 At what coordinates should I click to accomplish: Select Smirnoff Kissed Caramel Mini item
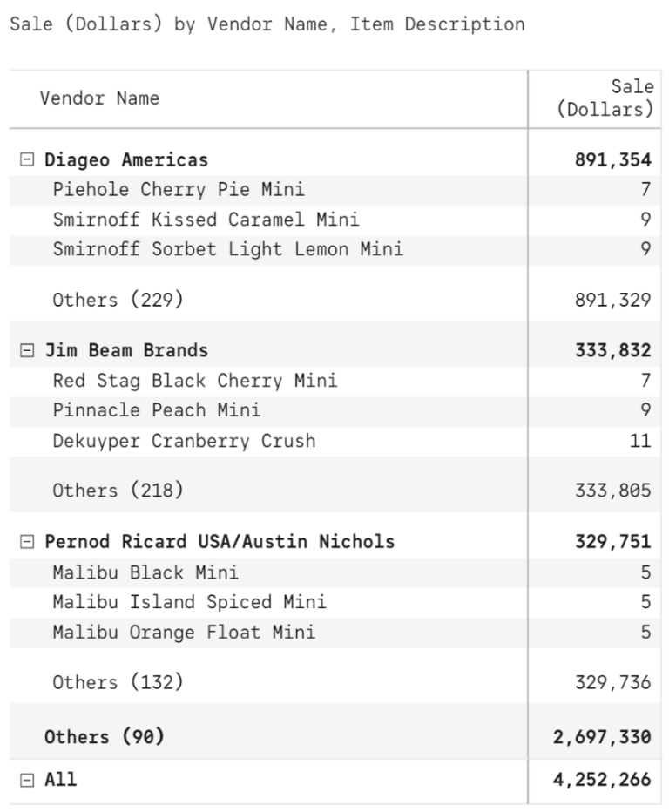[206, 220]
